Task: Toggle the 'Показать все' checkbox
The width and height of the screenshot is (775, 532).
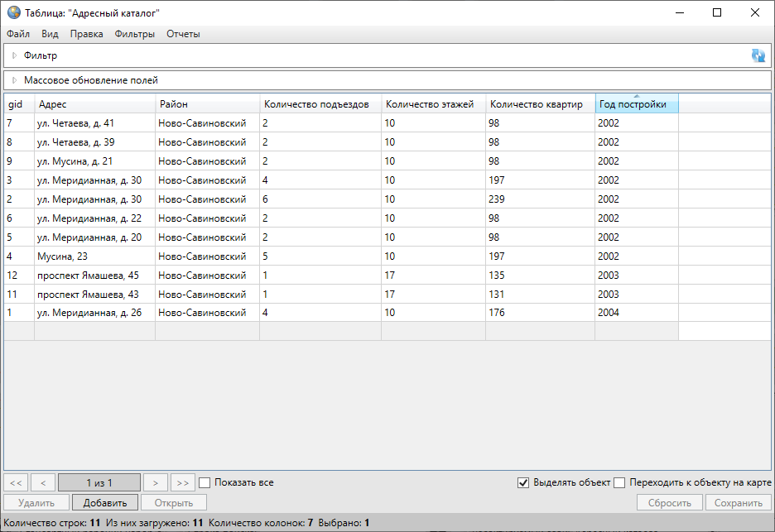Action: pos(205,482)
